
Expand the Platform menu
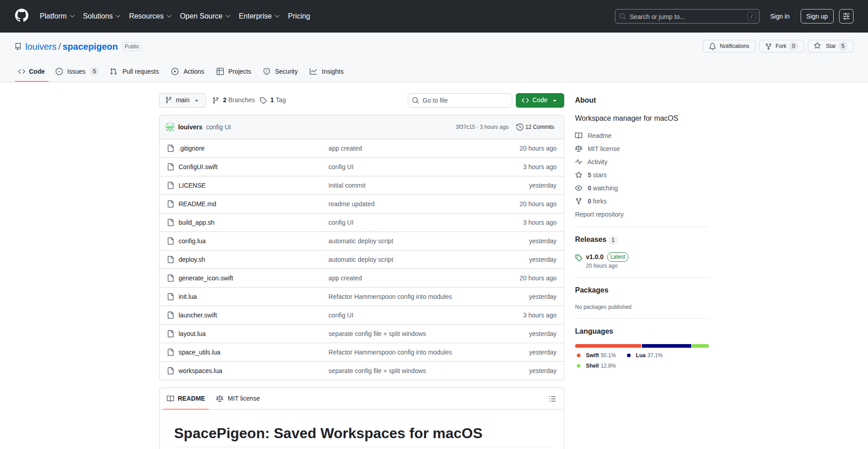(57, 16)
